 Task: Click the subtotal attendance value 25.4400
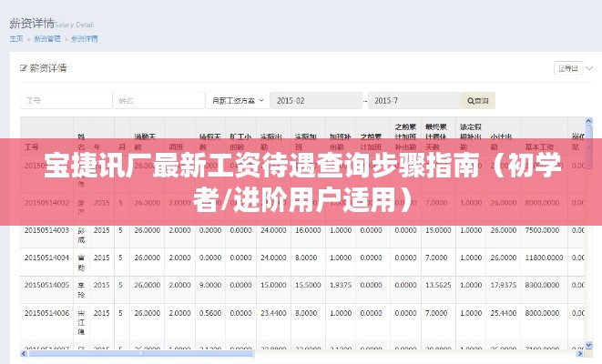(504, 313)
